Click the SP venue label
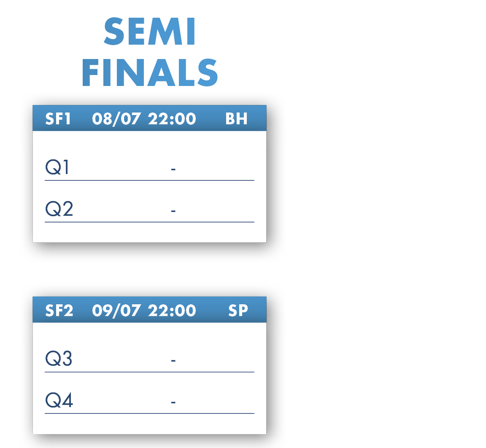Screen dimensions: 486x448 tap(238, 311)
